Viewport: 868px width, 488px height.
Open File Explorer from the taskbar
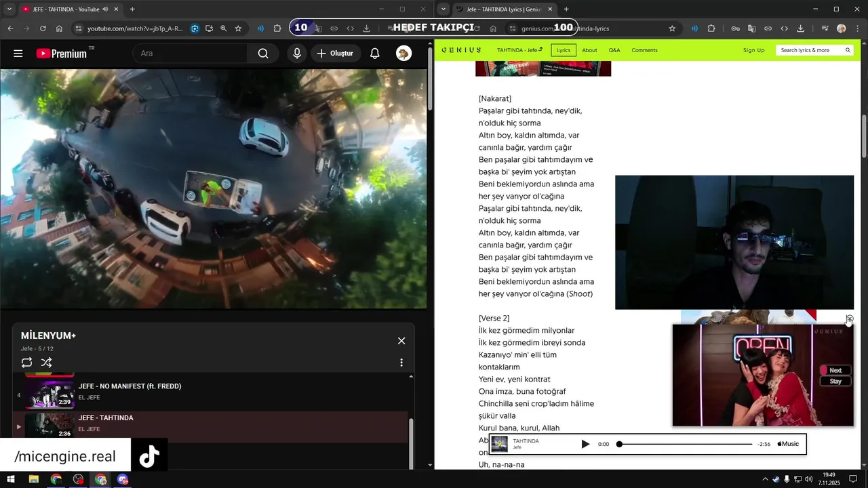pos(33,479)
